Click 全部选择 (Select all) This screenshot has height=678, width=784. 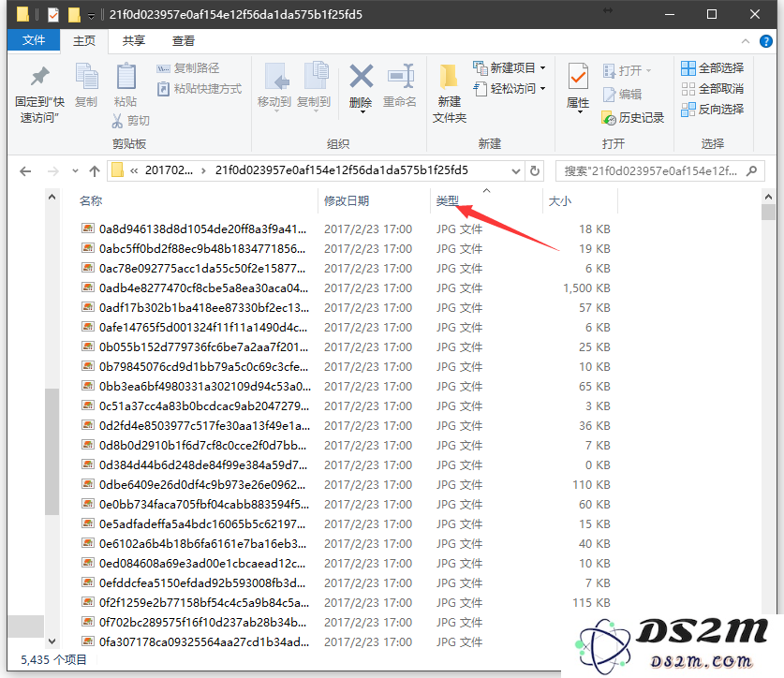[x=712, y=68]
